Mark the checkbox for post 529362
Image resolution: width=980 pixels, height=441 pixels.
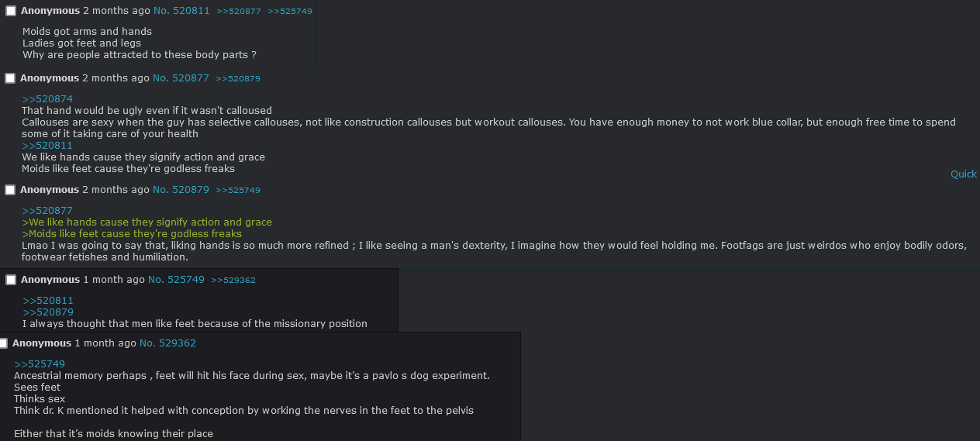click(3, 343)
